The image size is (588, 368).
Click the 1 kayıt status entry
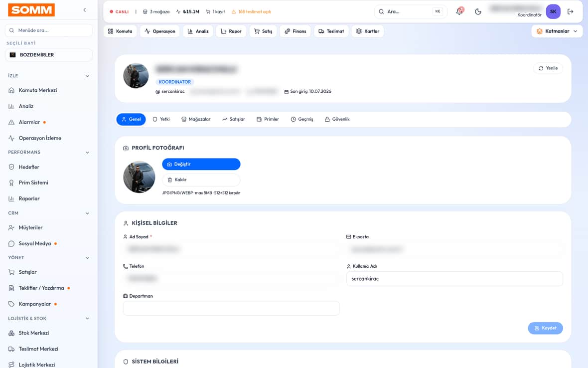[x=216, y=11]
